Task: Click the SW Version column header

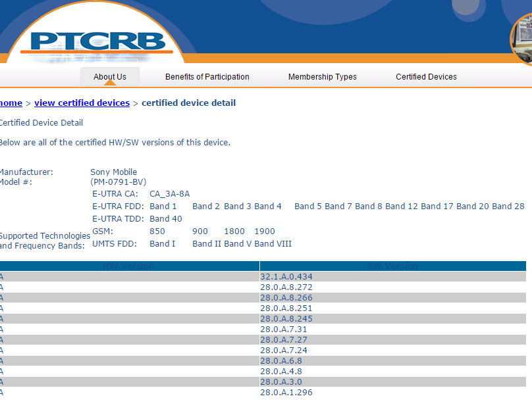Action: (x=393, y=266)
